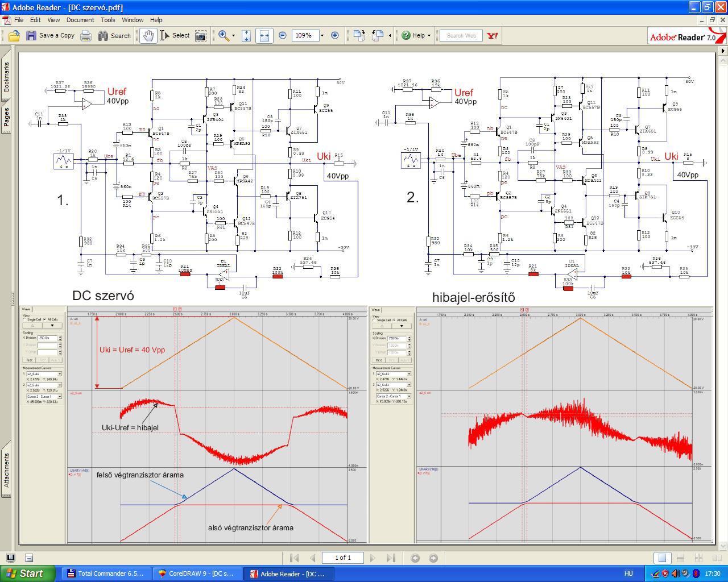
Task: Click the Search Web input field
Action: coord(461,35)
